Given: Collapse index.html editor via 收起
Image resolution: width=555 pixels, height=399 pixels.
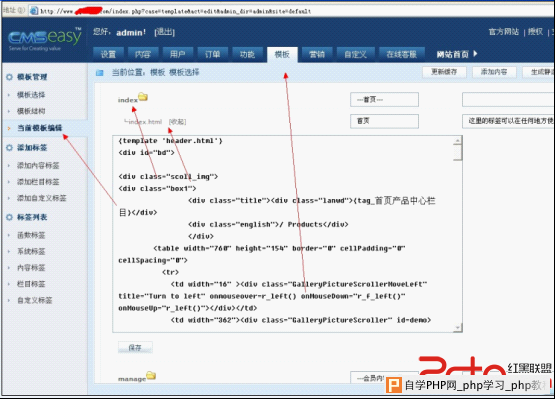Looking at the screenshot, I should 177,122.
